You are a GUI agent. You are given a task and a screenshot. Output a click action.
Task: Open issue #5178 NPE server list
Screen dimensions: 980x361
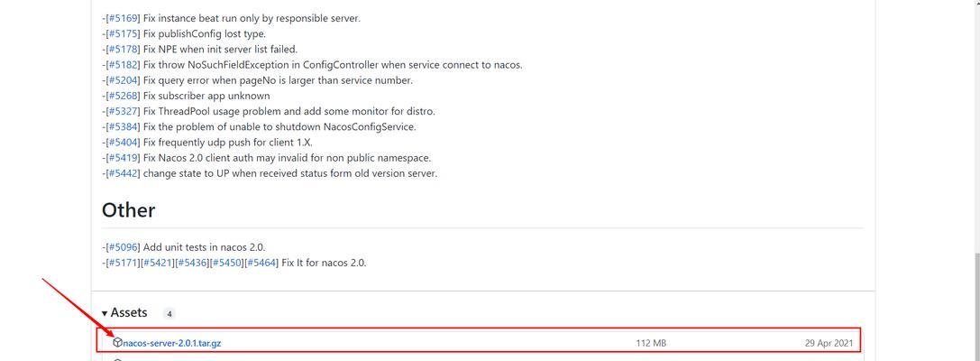pos(123,50)
